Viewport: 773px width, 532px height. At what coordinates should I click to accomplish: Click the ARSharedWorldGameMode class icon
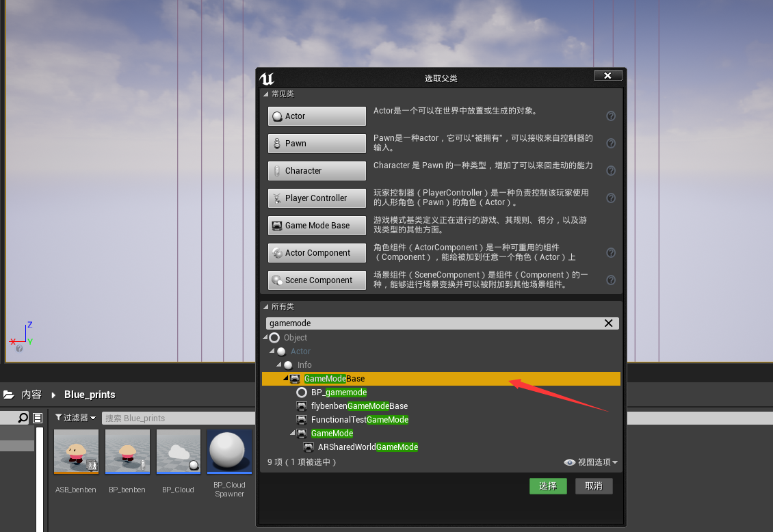coord(309,447)
